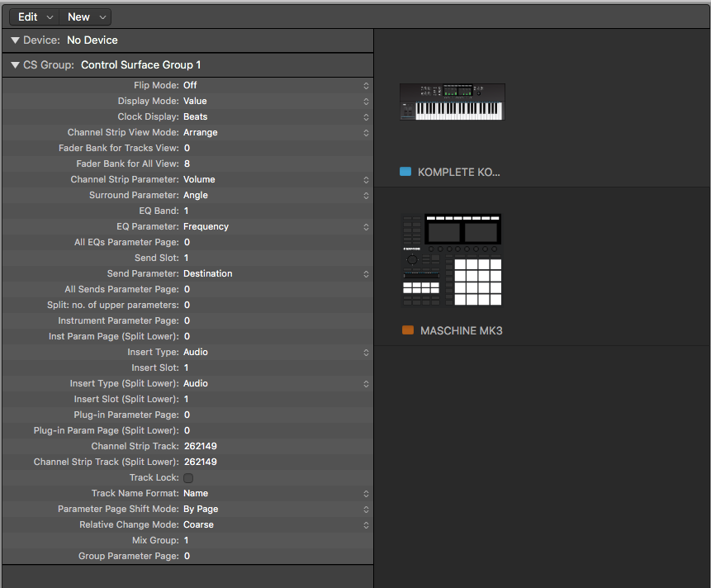Click the Track Name Format value Name
711x588 pixels.
click(196, 493)
